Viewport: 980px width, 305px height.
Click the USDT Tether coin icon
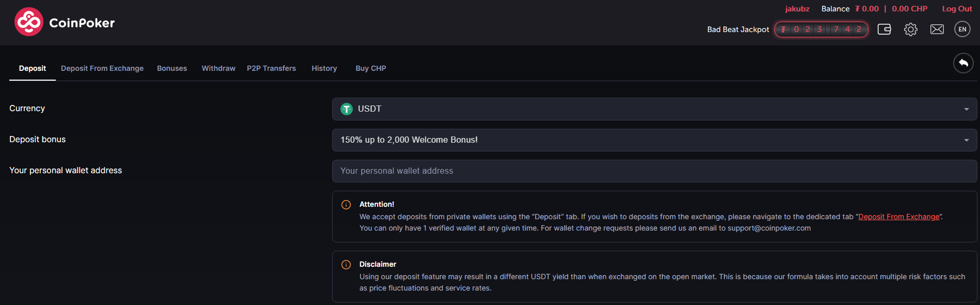coord(347,109)
